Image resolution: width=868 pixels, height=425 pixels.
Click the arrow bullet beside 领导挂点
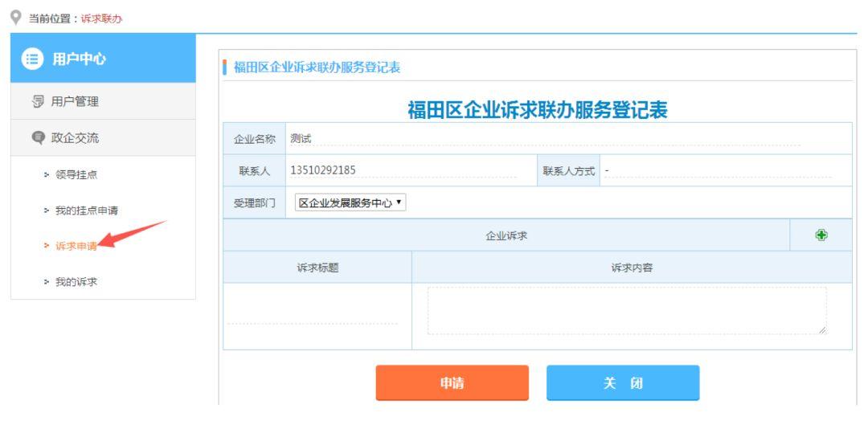tap(47, 175)
